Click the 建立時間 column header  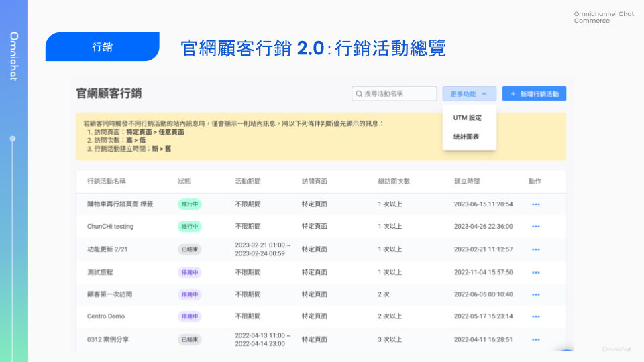[467, 182]
